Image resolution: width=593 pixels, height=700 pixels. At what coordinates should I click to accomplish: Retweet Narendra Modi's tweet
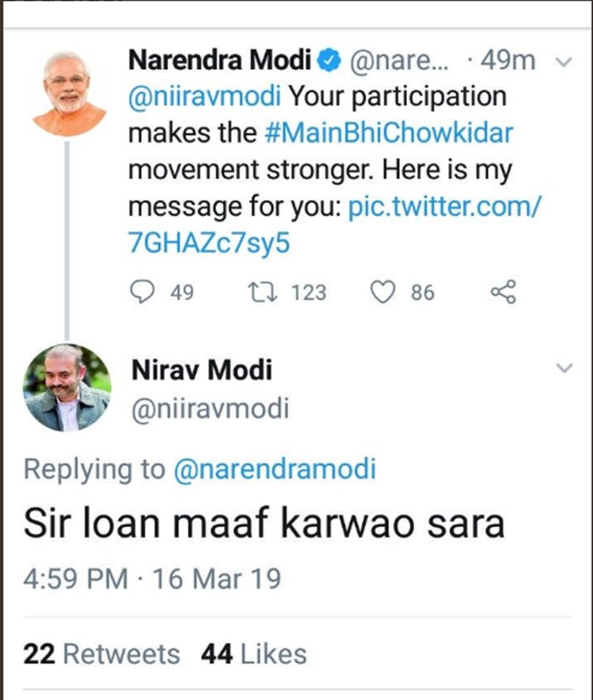[x=257, y=291]
